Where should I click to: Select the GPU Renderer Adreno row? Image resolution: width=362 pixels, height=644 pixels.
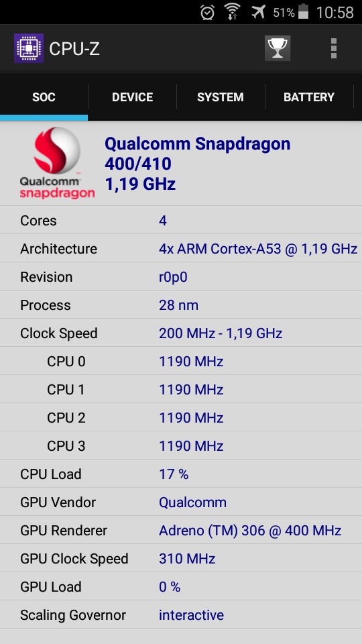click(181, 530)
